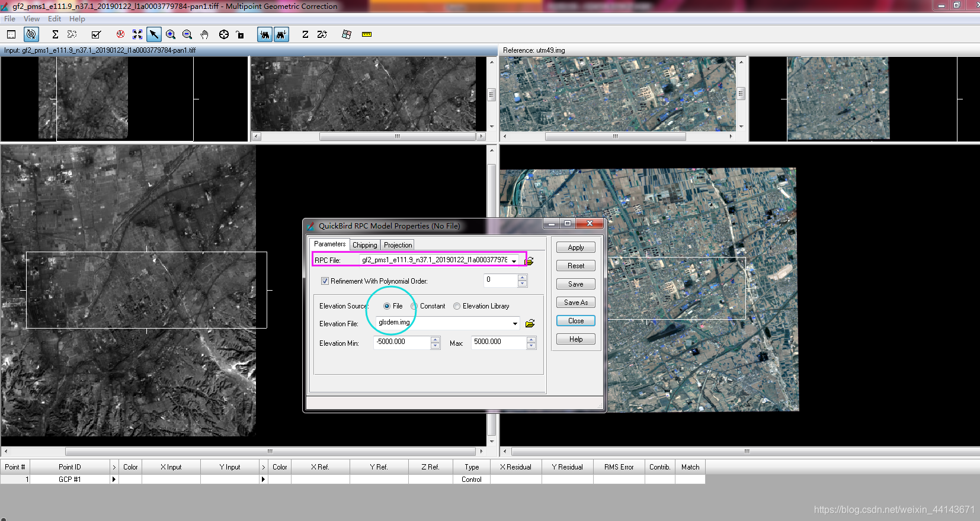Click the Apply button
Image resolution: width=980 pixels, height=521 pixels.
click(x=576, y=247)
